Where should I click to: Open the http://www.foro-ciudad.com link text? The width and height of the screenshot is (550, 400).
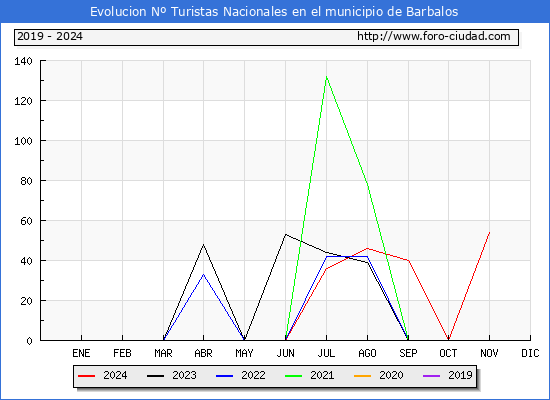(x=434, y=36)
